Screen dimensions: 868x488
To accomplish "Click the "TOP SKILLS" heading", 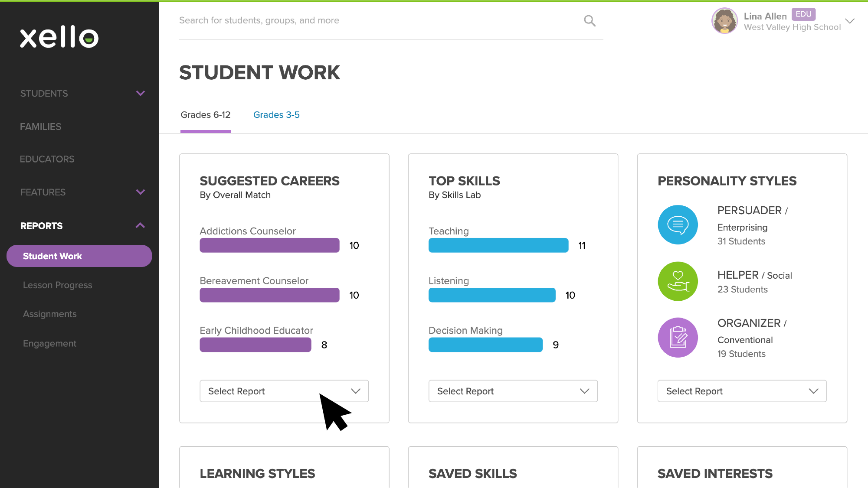I will coord(464,181).
